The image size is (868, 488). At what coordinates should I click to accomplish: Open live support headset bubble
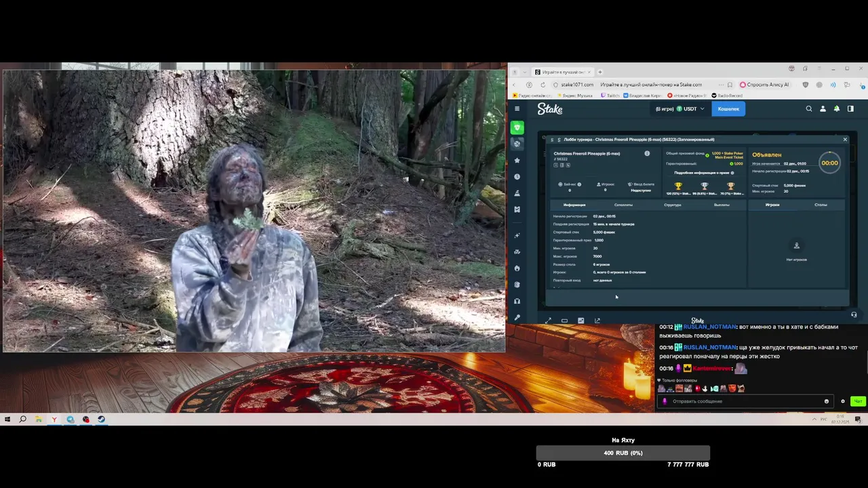854,314
